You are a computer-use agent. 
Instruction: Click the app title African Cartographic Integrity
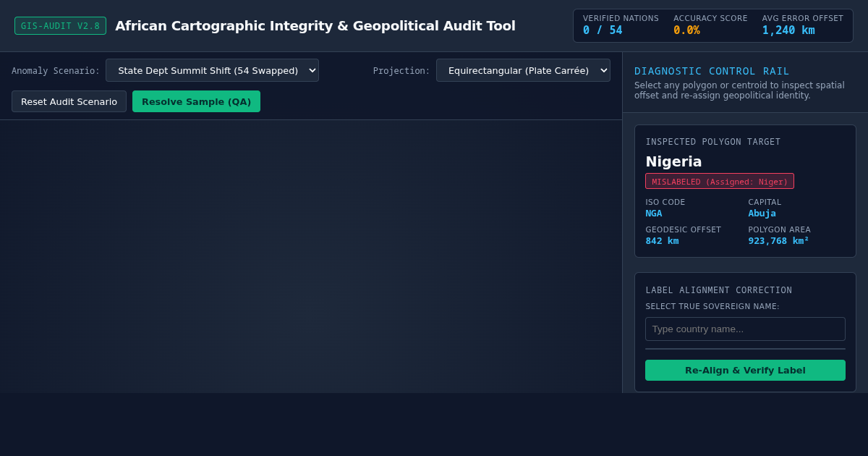(315, 26)
